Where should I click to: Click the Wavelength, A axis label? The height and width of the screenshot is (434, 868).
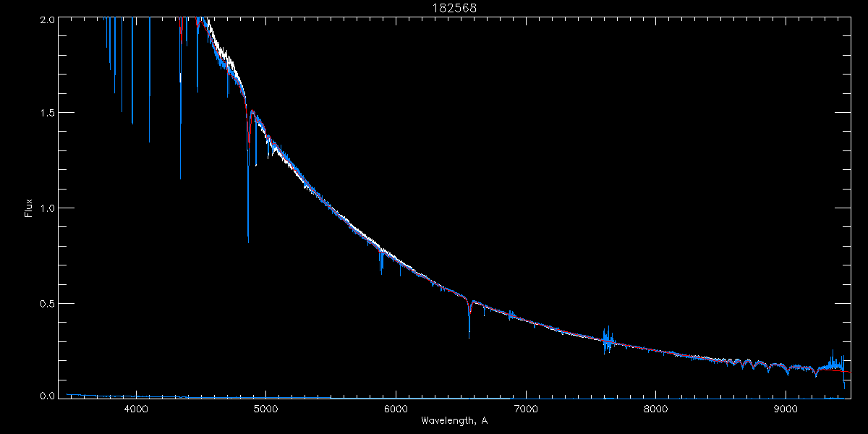(454, 420)
